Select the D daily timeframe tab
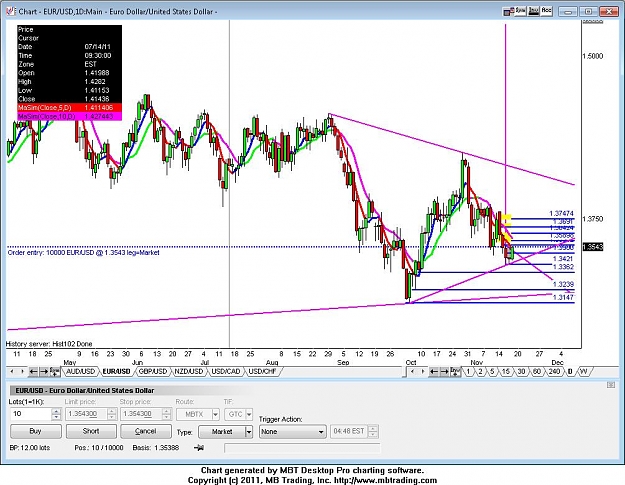Screen dimensions: 625x485 tap(570, 372)
